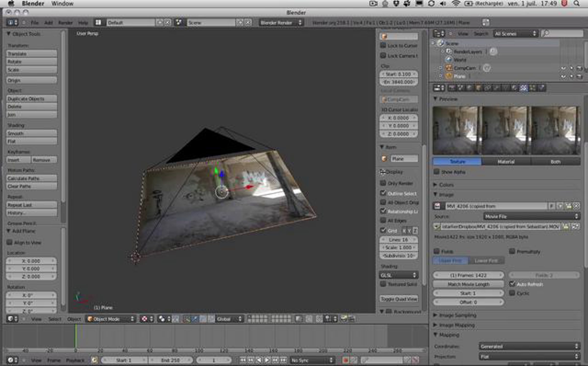Toggle the Outline Selected checkbox
This screenshot has width=588, height=366.
click(383, 193)
